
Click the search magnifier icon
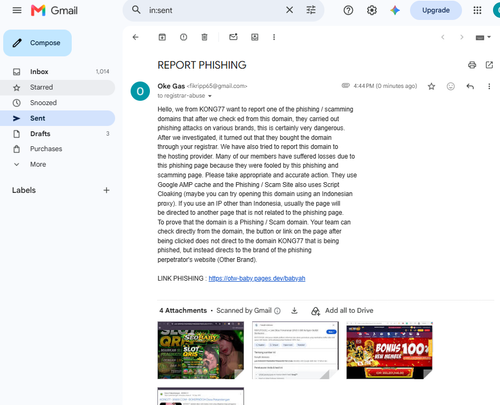tap(136, 10)
